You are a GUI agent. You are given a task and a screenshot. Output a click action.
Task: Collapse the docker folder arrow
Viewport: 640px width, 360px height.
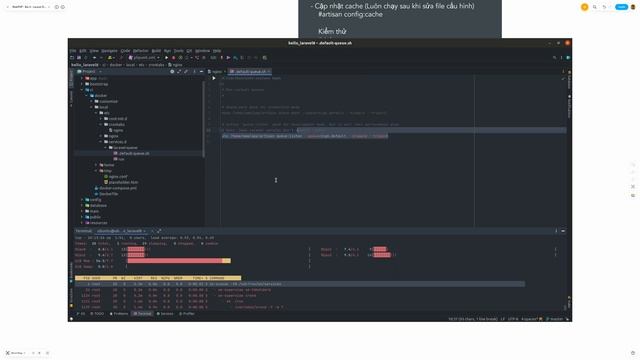pos(87,96)
